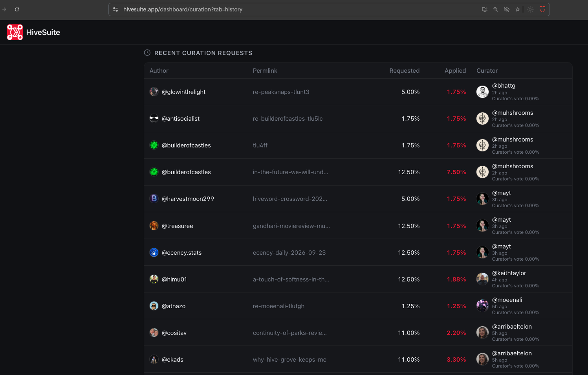The image size is (588, 375).
Task: Click the avatar of @atnazo
Action: coord(154,306)
